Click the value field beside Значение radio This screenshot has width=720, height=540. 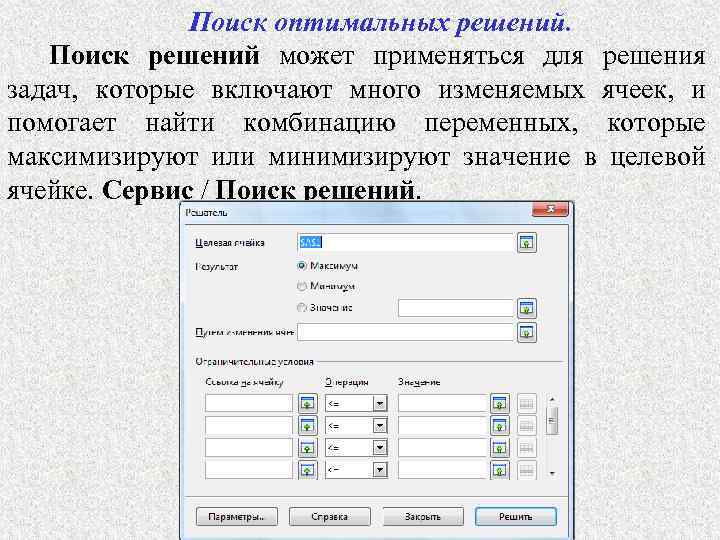click(x=456, y=308)
